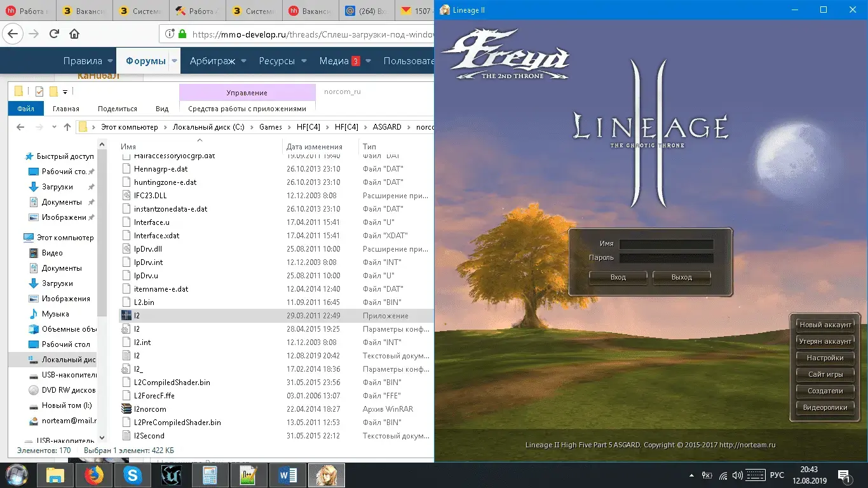
Task: Open Calculator from the taskbar
Action: click(x=210, y=475)
